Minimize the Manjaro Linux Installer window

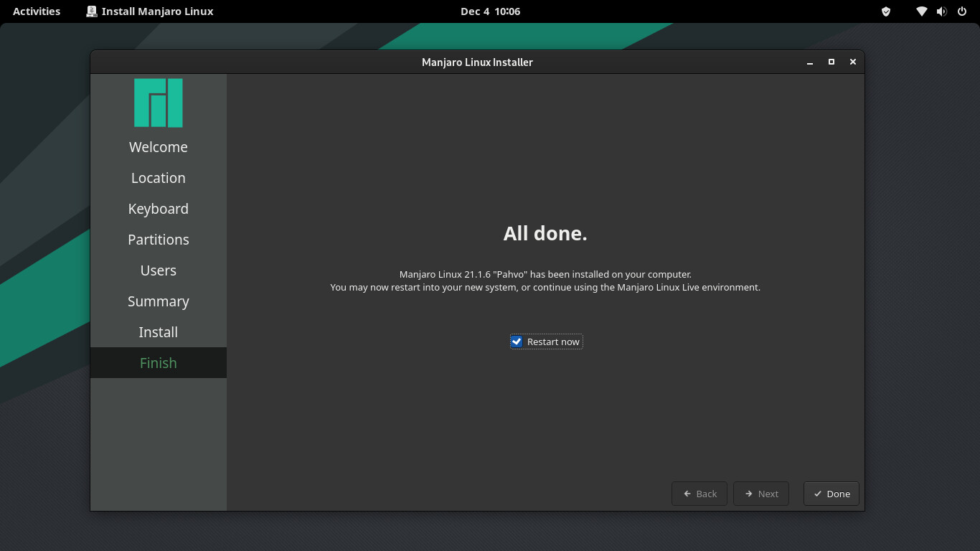(x=810, y=62)
